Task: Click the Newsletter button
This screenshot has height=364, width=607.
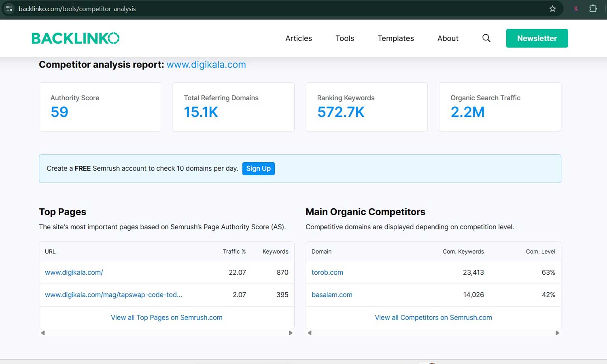Action: click(x=537, y=38)
